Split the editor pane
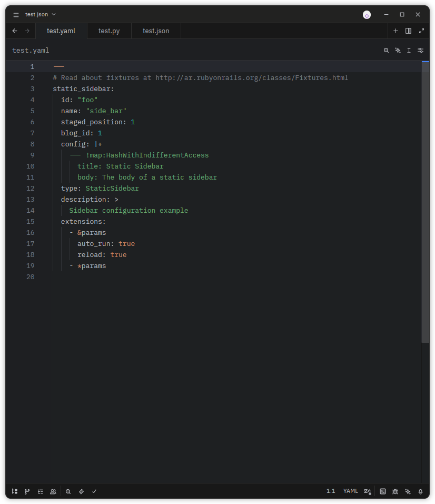Screen dimensions: 435x504 click(x=408, y=31)
